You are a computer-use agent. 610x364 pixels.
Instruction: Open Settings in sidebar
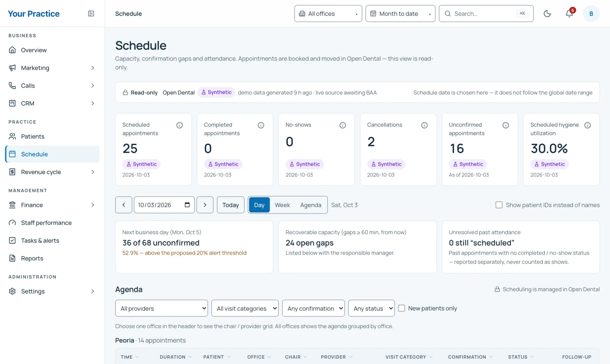click(52, 291)
